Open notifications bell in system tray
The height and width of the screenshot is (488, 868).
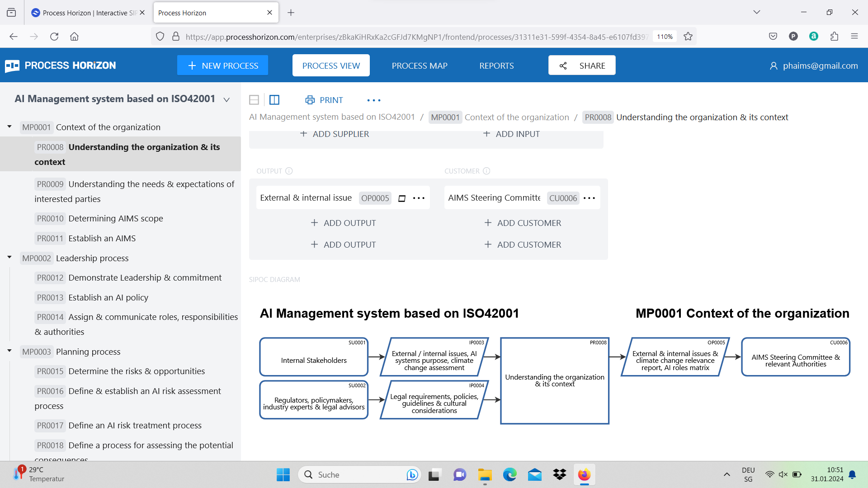[x=852, y=474]
